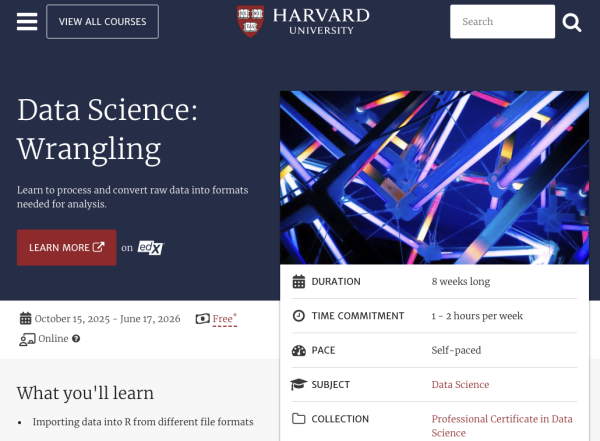Click the Subject graduation cap icon
Viewport: 600px width, 441px height.
tap(298, 385)
